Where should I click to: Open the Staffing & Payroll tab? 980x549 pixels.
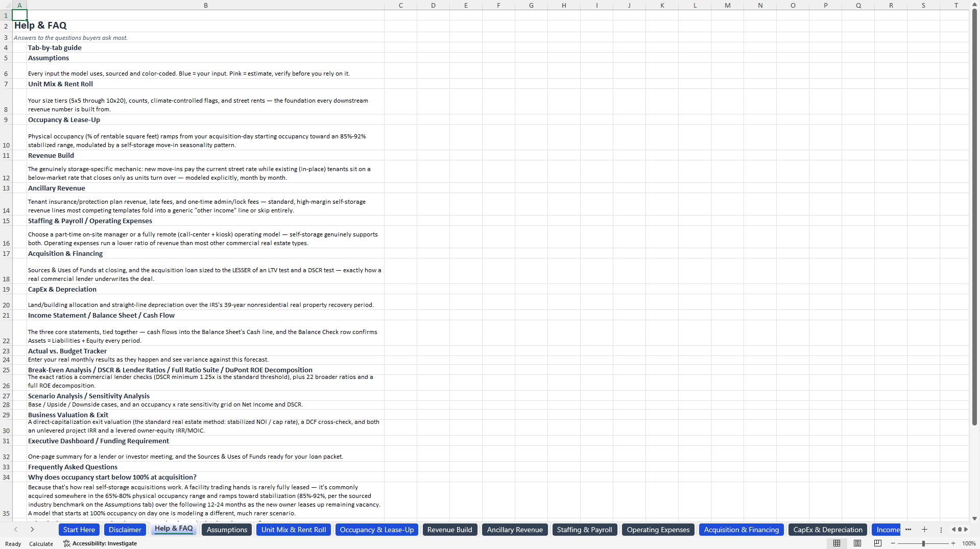tap(585, 530)
